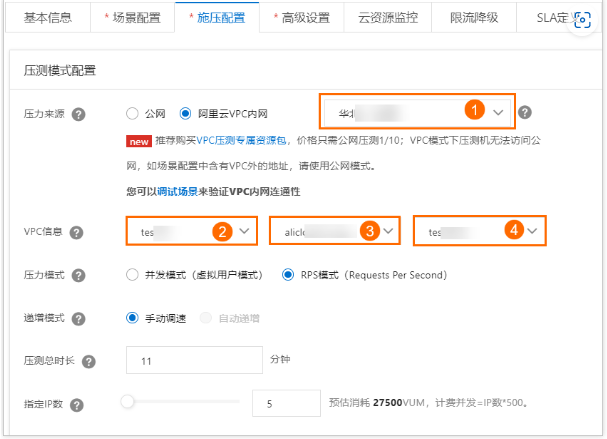Open the 限流降级 tab

(474, 17)
